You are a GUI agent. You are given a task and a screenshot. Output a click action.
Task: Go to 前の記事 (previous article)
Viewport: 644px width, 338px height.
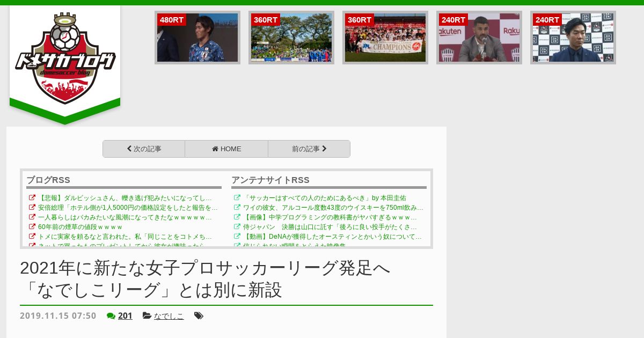[x=309, y=149]
